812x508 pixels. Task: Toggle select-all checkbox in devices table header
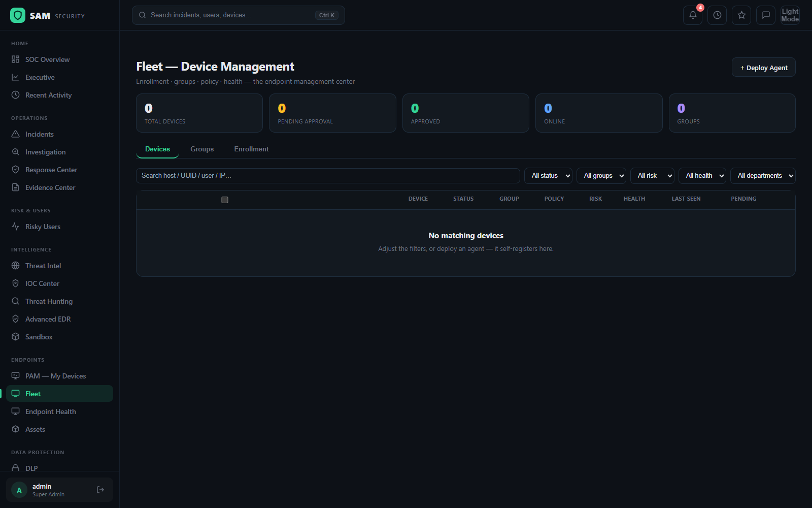[x=225, y=200]
